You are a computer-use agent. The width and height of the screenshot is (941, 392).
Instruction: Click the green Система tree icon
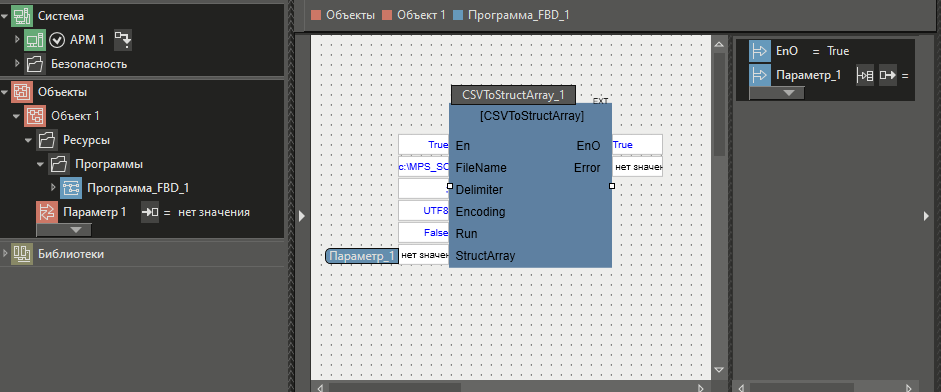point(23,16)
